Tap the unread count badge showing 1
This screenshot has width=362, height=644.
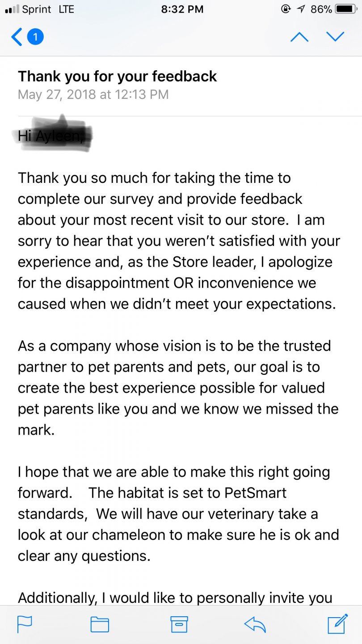click(x=35, y=37)
